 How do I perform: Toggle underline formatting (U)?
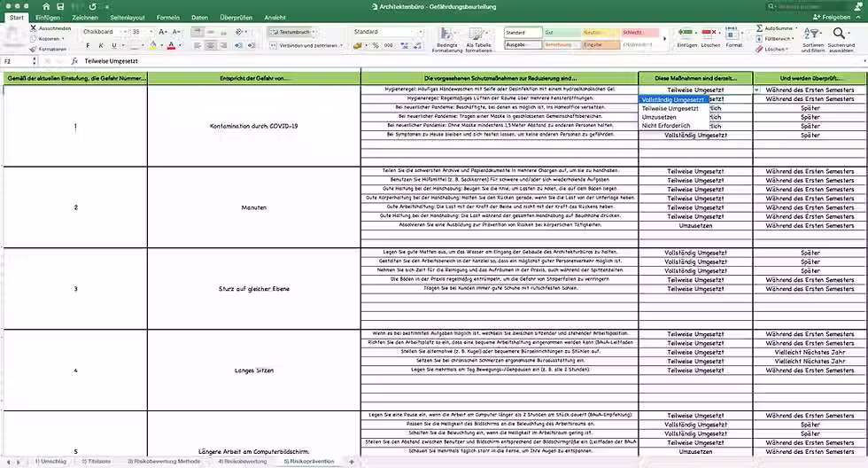coord(114,45)
